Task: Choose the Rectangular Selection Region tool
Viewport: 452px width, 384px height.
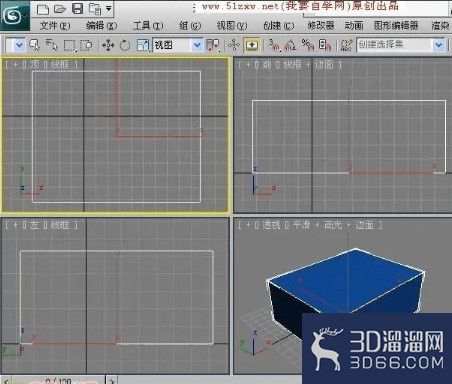Action: (x=69, y=45)
